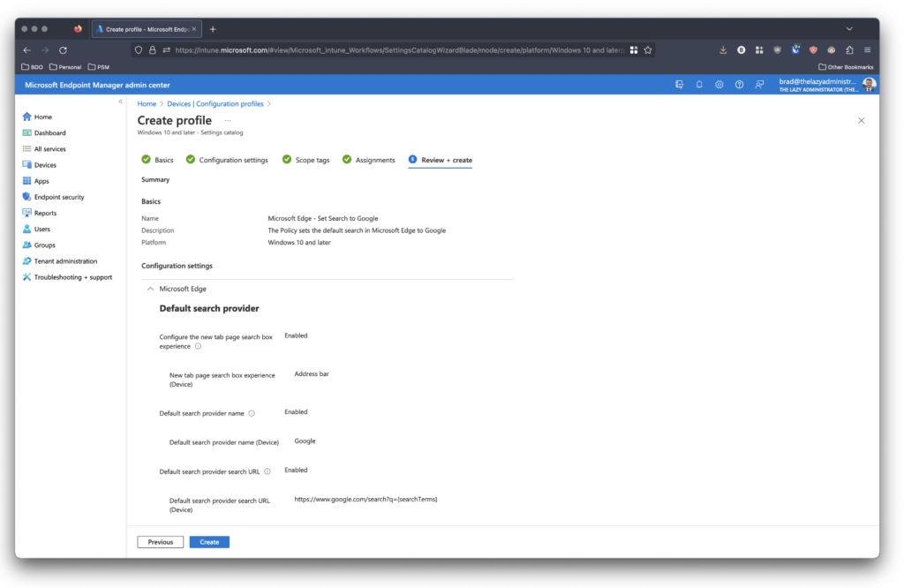Open the BDO bookmarks folder
The height and width of the screenshot is (588, 904).
click(x=33, y=67)
